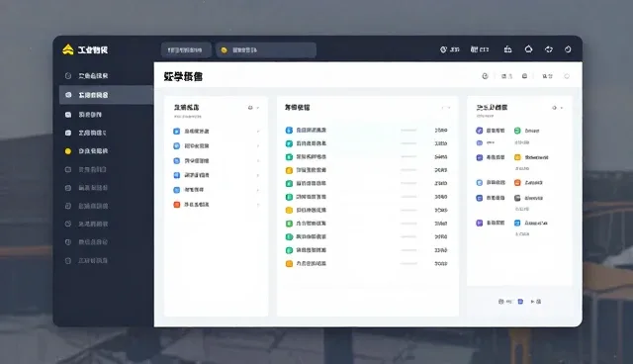Image resolution: width=633 pixels, height=364 pixels.
Task: Click the green icon in the right card
Action: pos(517,131)
